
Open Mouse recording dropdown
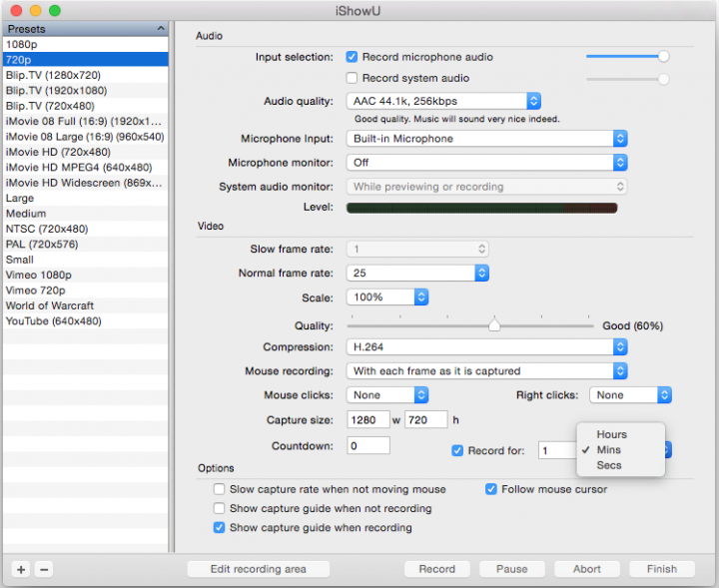click(487, 370)
